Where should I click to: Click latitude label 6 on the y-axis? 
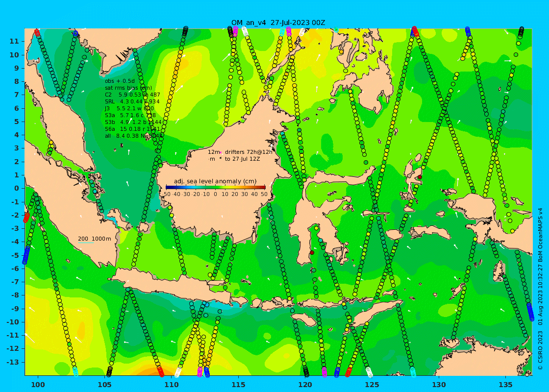(x=16, y=108)
